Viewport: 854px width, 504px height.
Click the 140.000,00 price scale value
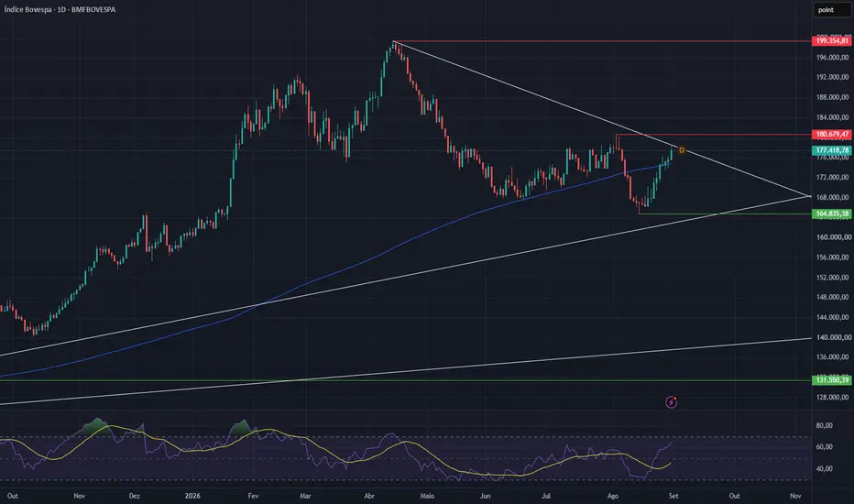[832, 337]
